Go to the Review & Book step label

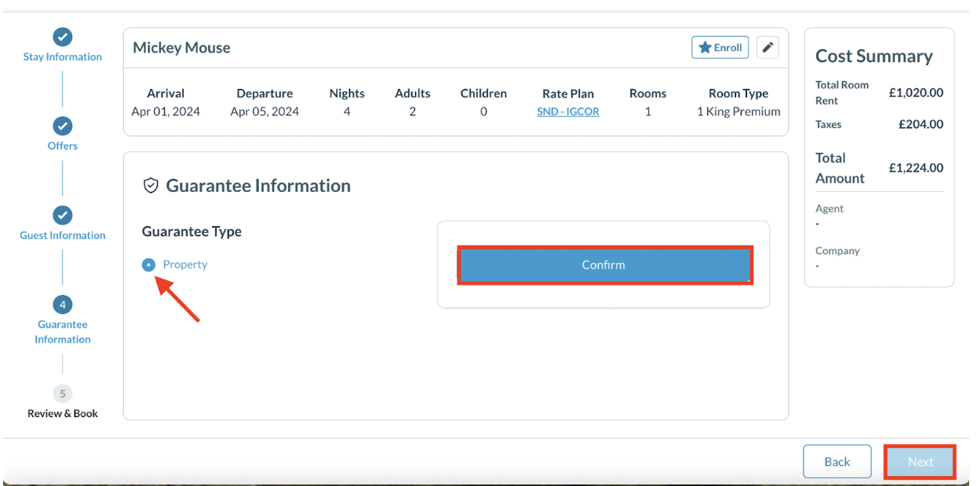[62, 413]
